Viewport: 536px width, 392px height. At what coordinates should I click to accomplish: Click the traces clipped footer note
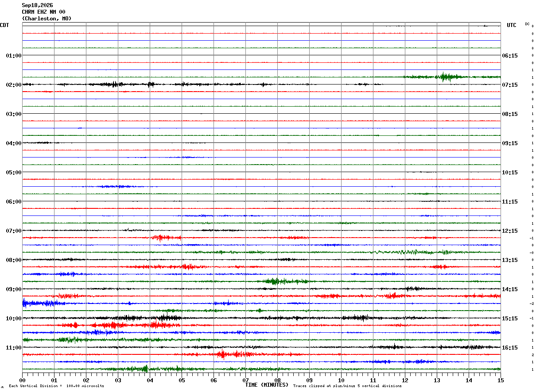pos(347,386)
